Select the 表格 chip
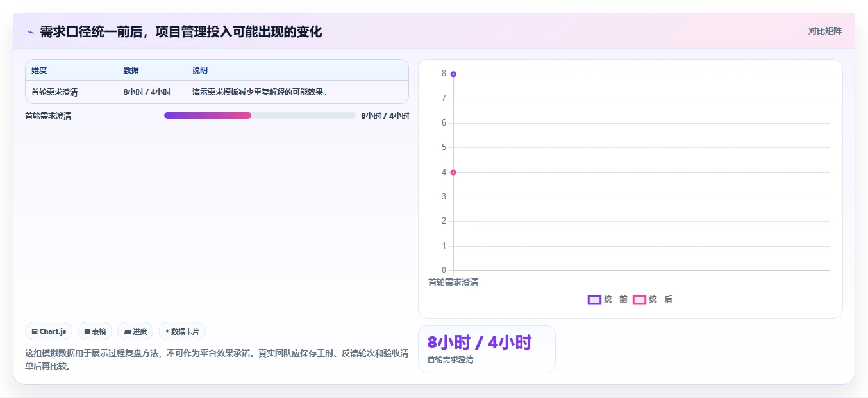Viewport: 868px width, 398px height. tap(95, 331)
